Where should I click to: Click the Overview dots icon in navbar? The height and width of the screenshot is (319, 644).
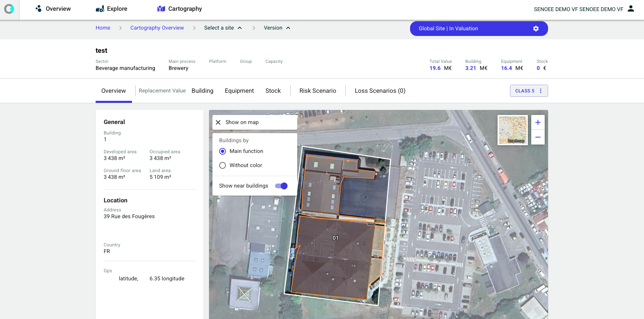pos(39,9)
